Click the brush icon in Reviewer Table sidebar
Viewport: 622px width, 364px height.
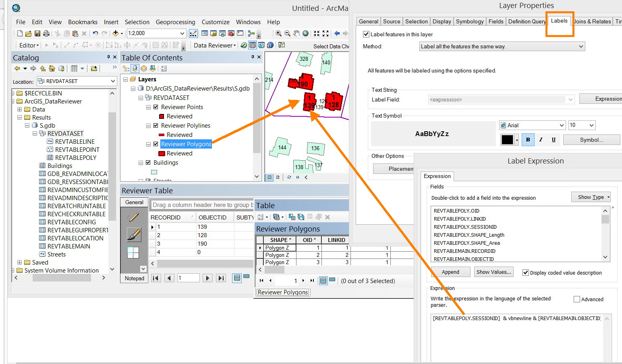click(x=134, y=234)
